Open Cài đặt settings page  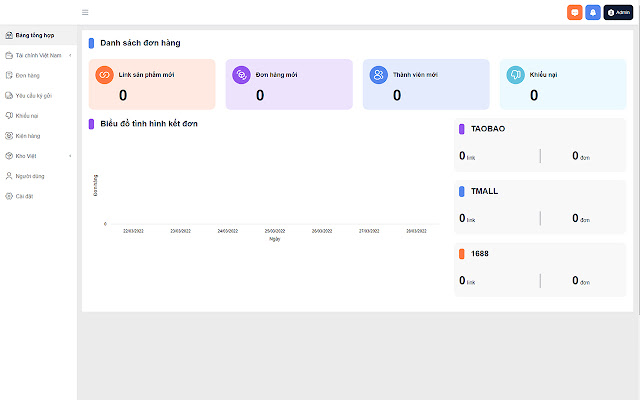click(38, 196)
